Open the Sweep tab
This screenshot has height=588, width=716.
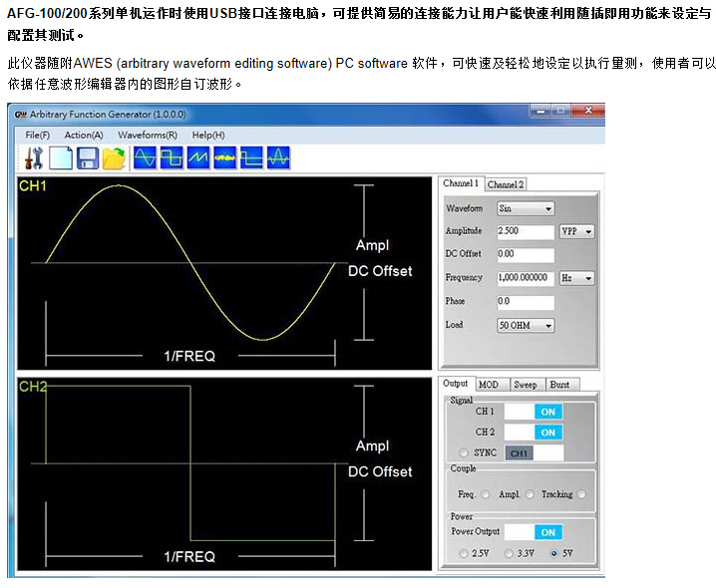click(525, 385)
